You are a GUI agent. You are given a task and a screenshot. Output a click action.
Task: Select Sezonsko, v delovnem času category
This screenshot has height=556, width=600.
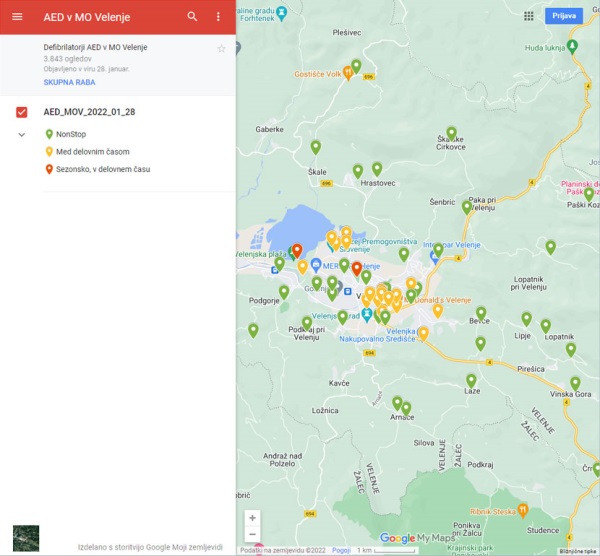pos(103,170)
